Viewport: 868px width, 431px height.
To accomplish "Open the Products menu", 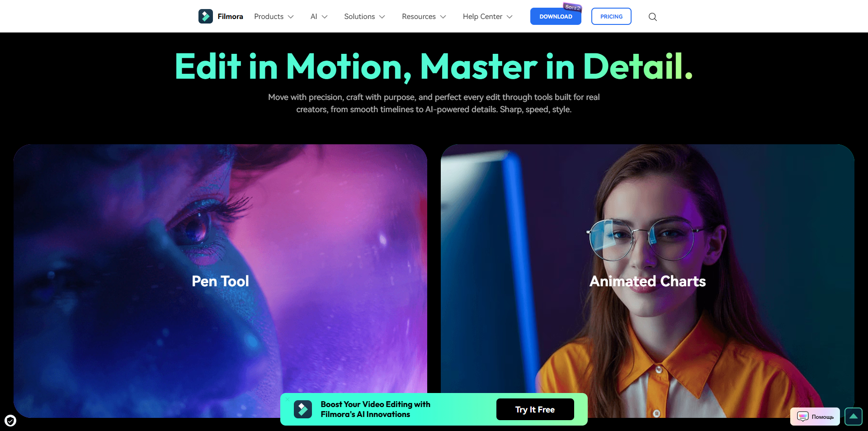I will 274,16.
